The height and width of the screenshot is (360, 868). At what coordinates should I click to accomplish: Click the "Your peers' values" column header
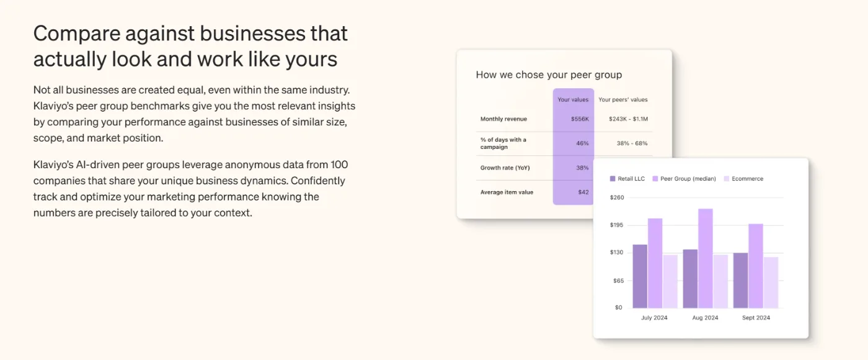623,99
